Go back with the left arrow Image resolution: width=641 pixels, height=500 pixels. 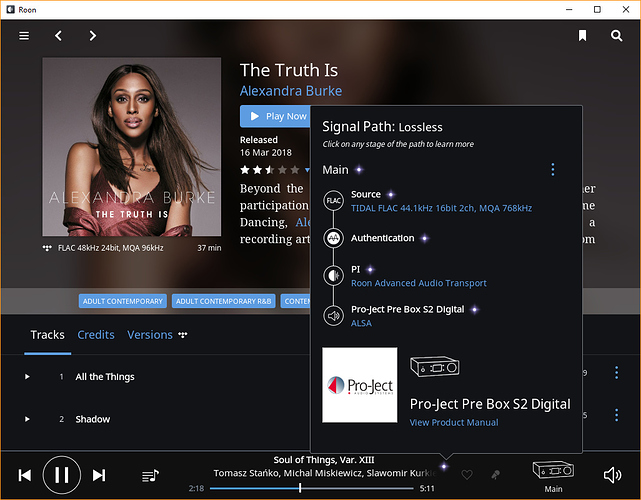58,36
